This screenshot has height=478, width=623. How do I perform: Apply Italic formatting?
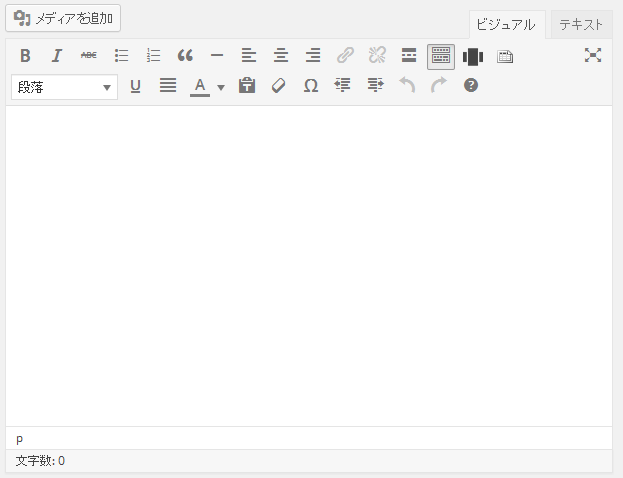57,56
